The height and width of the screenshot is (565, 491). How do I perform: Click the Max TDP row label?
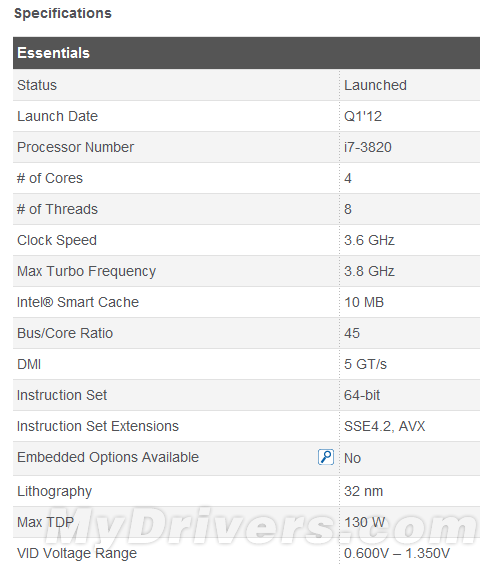pyautogui.click(x=45, y=522)
